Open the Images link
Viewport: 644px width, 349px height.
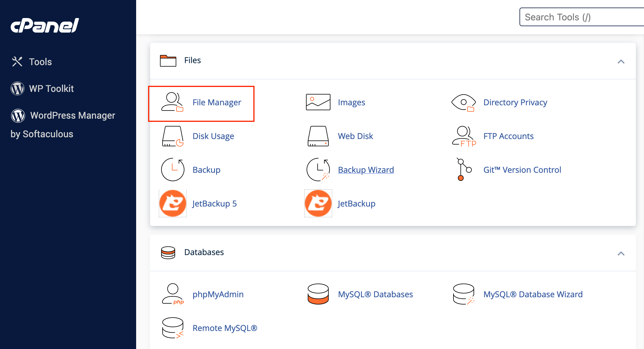pyautogui.click(x=351, y=102)
